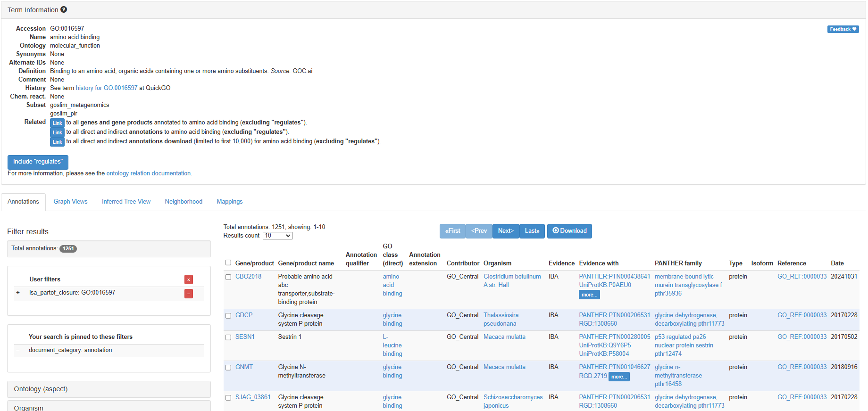Show more evidence for CBO2018 row
The width and height of the screenshot is (868, 411).
[589, 295]
